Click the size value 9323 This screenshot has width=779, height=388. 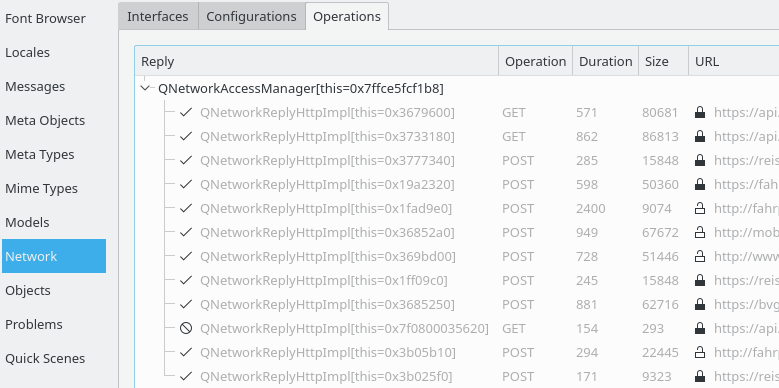click(656, 377)
